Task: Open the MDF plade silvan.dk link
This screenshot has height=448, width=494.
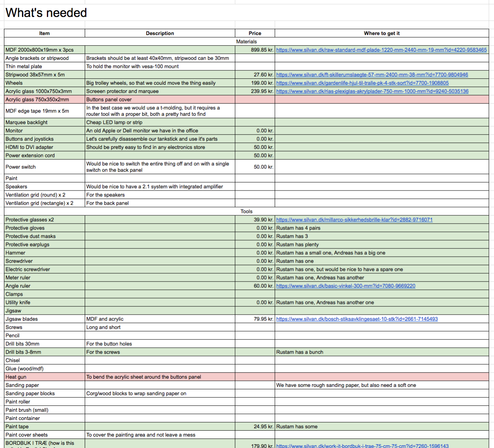Action: [381, 50]
